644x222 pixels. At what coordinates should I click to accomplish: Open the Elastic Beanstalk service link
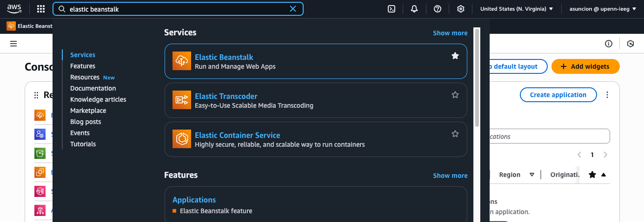coord(224,57)
